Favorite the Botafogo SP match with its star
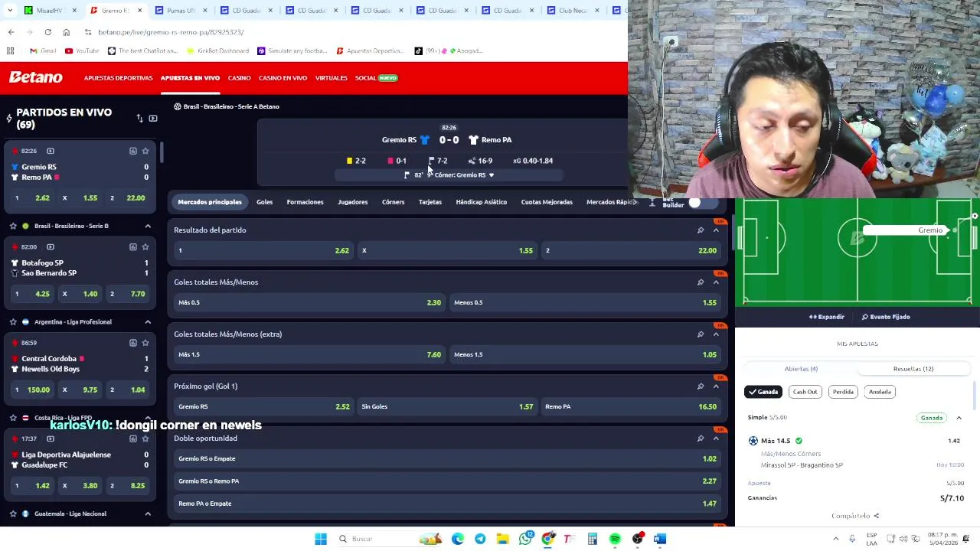 tap(145, 246)
